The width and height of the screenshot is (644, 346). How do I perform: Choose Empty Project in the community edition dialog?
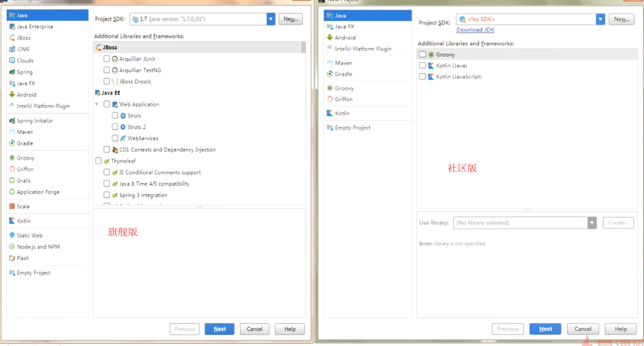(x=352, y=128)
